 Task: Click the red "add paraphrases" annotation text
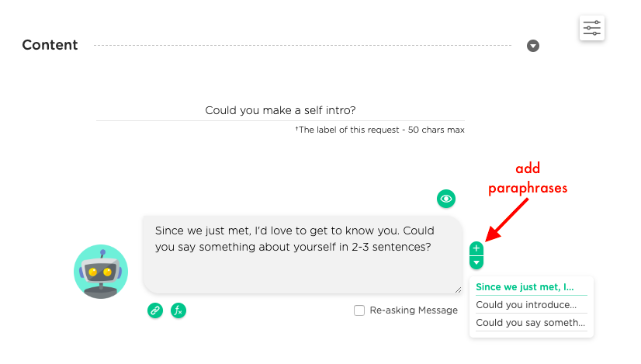528,178
